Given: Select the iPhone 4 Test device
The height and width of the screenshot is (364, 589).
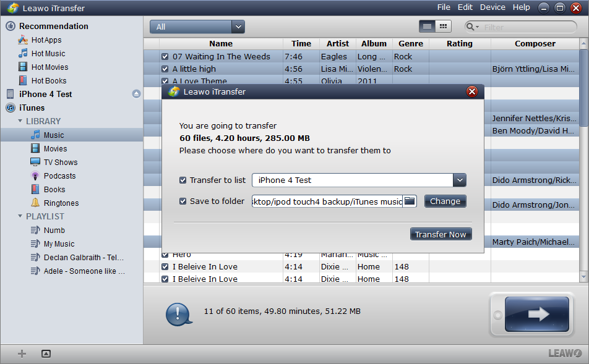Looking at the screenshot, I should click(x=45, y=94).
